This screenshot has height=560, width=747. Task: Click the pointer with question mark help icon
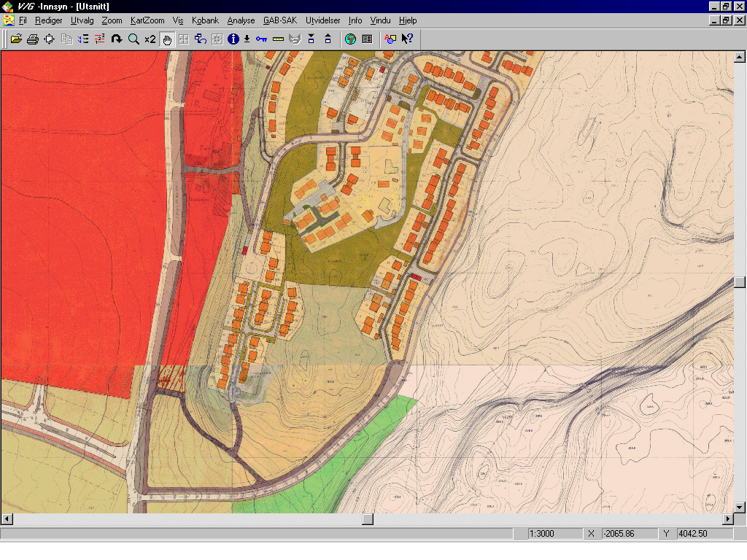point(407,39)
